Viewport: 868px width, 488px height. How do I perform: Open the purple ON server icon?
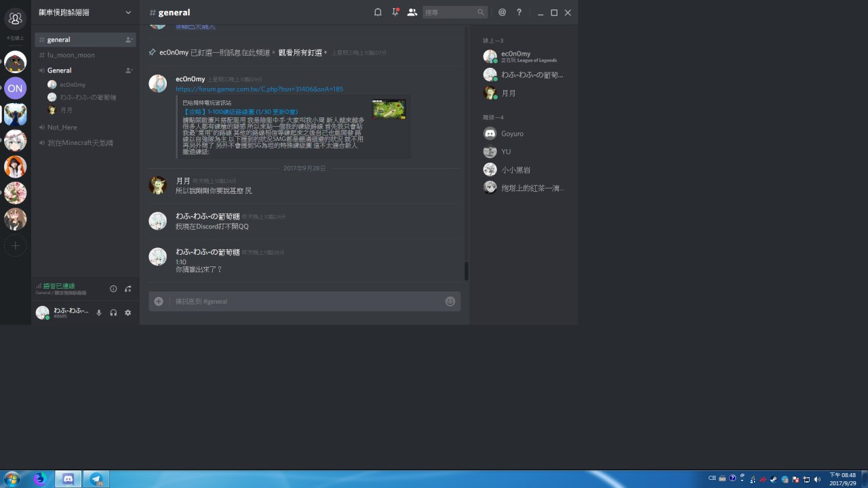coord(15,88)
